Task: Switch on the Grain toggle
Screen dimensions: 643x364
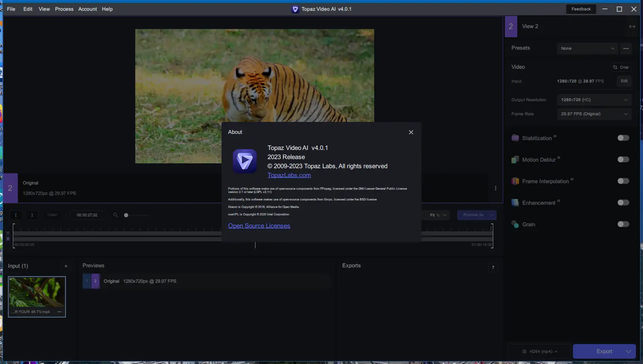Action: coord(623,224)
